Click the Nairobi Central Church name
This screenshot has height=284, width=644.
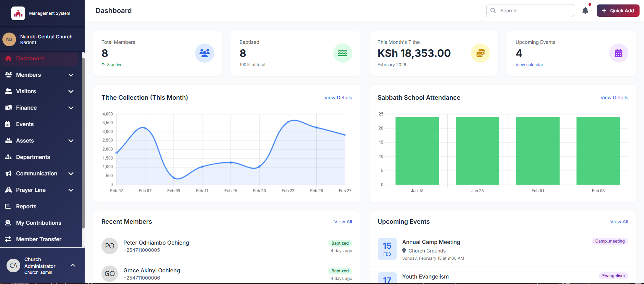[46, 37]
